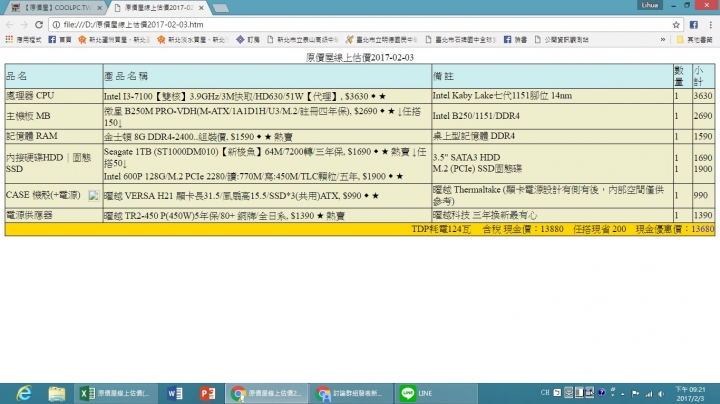
Task: Open the clock showing 下午 09:21
Action: (690, 393)
